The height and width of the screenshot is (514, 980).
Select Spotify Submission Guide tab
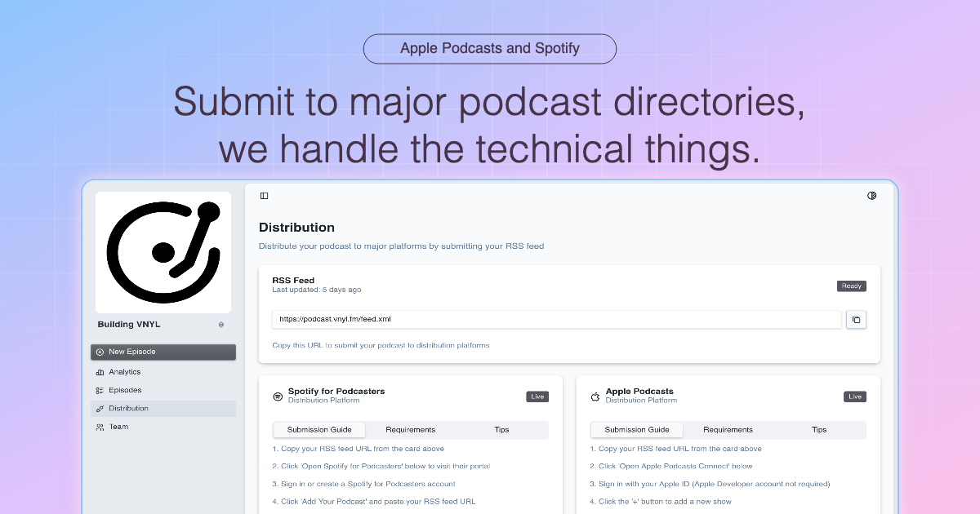click(319, 430)
